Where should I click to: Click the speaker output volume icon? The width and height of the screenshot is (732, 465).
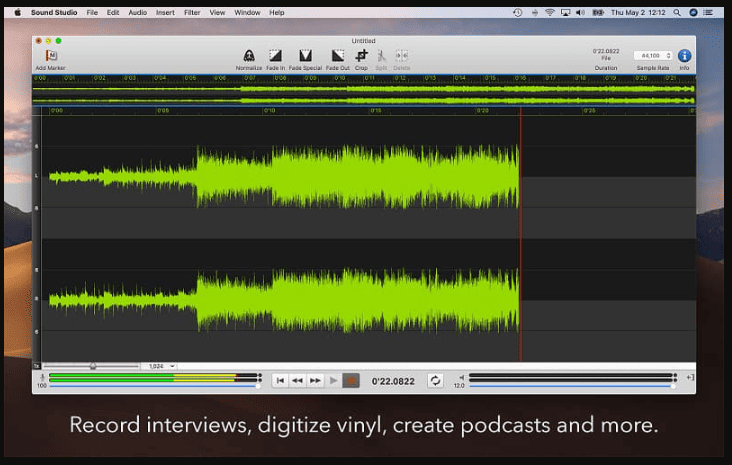click(x=461, y=377)
